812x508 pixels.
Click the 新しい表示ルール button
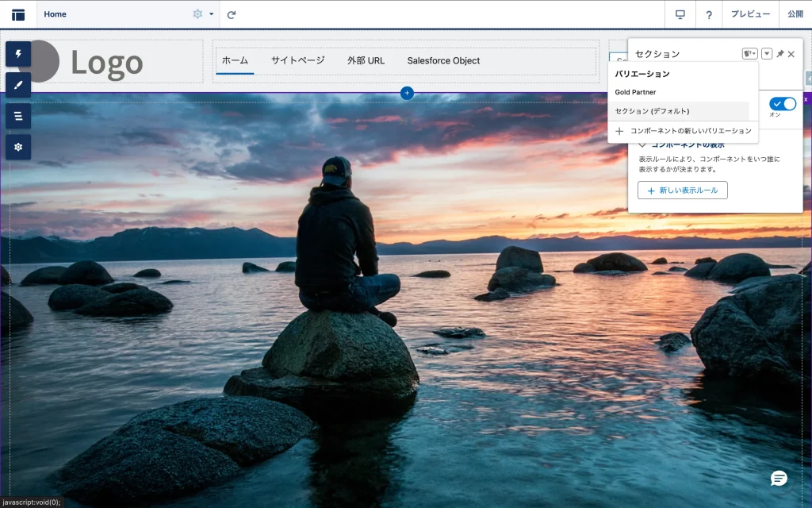click(x=682, y=190)
